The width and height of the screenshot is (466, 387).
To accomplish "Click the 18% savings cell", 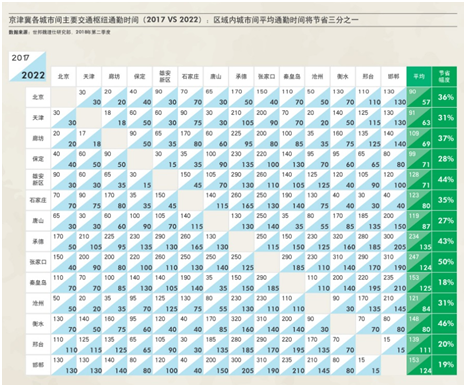I will pos(444,283).
